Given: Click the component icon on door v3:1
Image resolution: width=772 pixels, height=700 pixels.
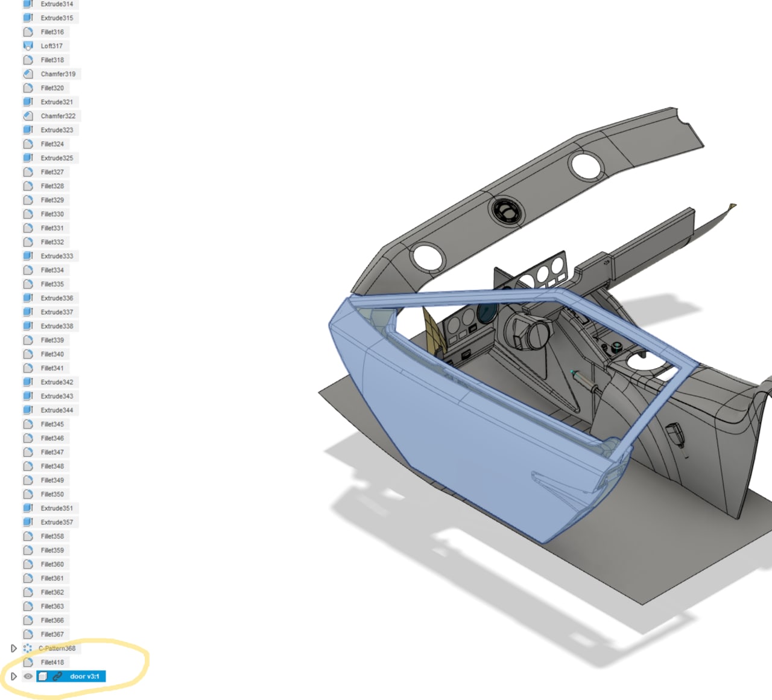Looking at the screenshot, I should [x=42, y=676].
